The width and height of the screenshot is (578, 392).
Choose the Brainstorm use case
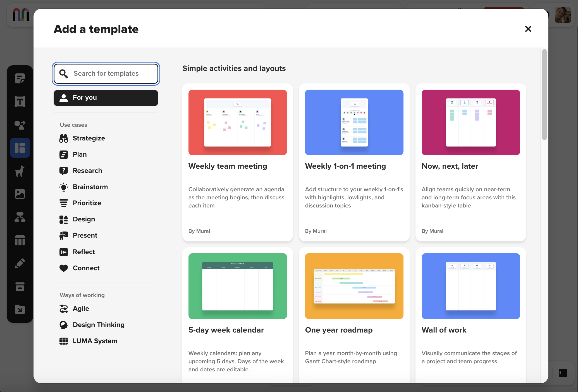(x=90, y=187)
